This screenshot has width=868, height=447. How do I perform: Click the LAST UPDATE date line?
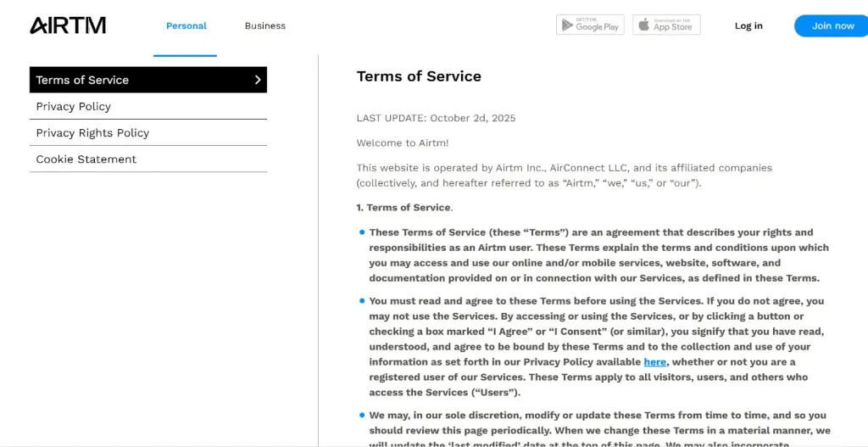[437, 118]
